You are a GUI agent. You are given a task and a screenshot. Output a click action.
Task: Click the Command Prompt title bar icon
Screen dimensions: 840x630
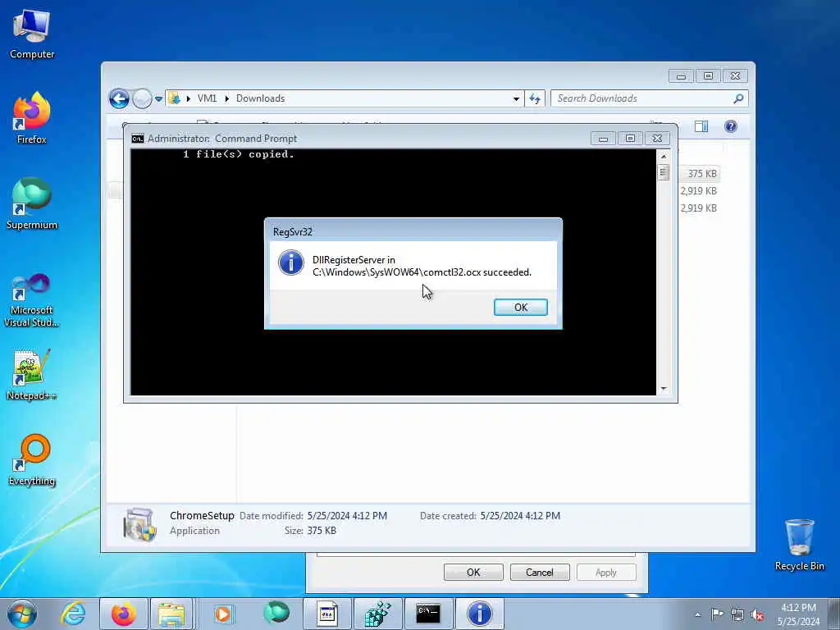click(138, 138)
